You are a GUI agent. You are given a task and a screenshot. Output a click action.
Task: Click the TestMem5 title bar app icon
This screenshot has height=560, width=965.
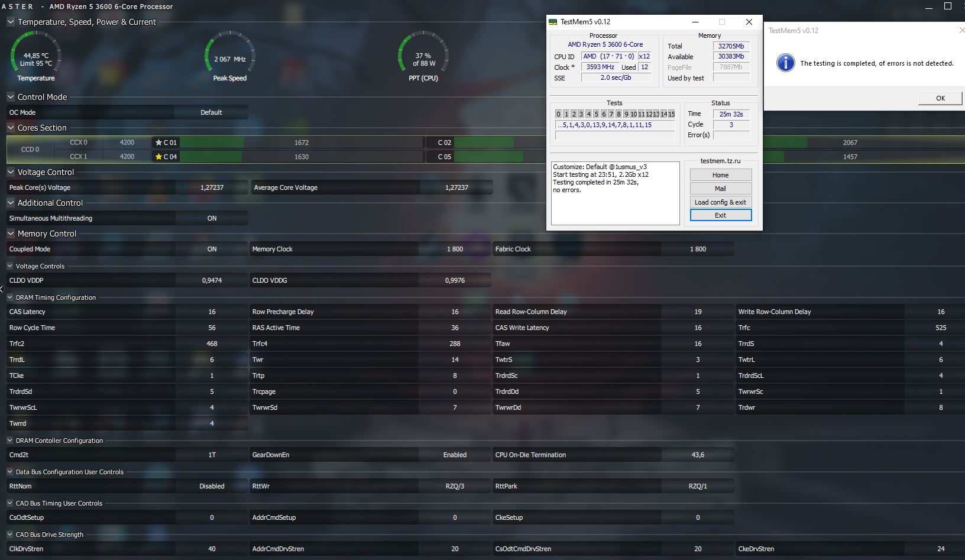(553, 22)
